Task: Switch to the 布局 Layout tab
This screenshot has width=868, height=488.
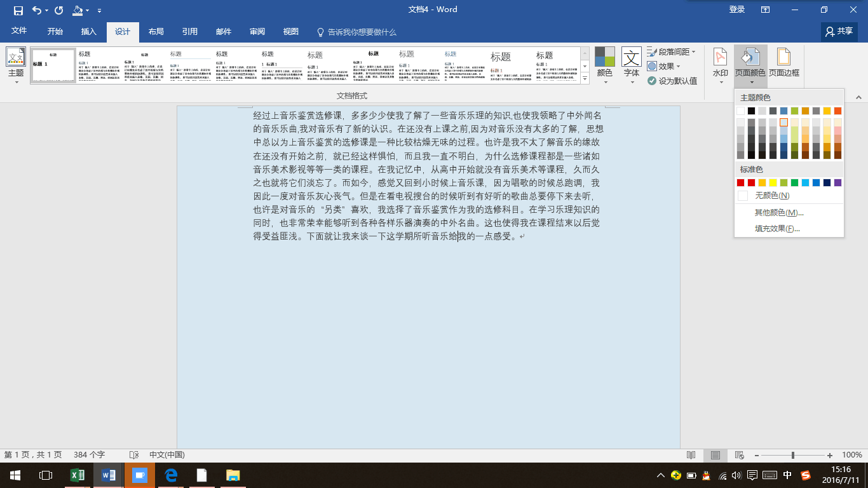Action: pos(156,32)
